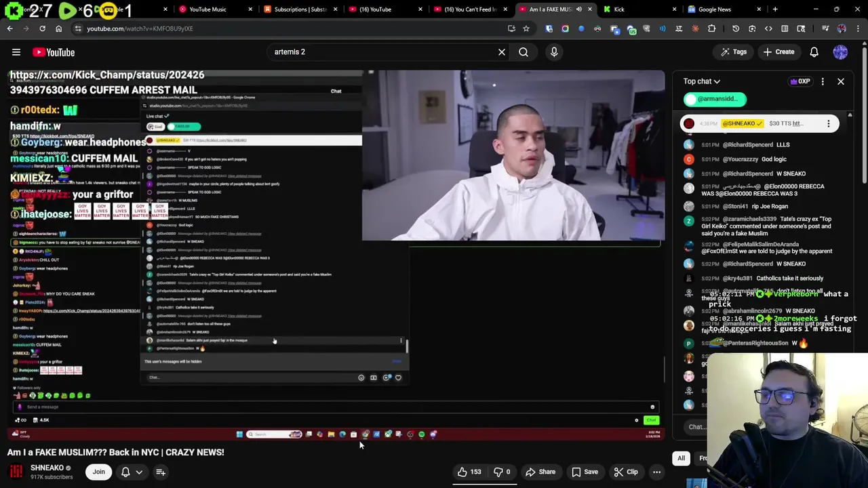
Task: Go back with the browser back arrow
Action: click(10, 28)
